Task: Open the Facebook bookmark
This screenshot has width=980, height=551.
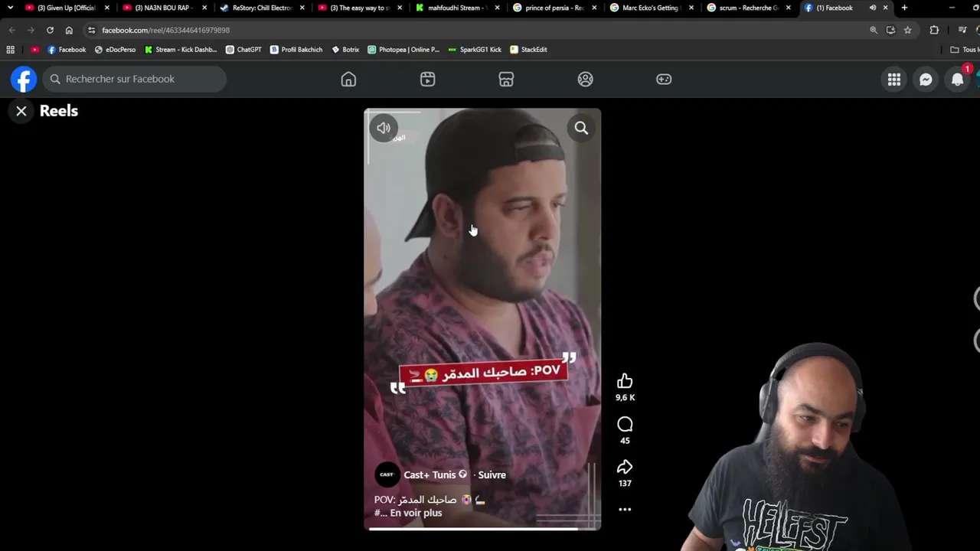Action: pyautogui.click(x=67, y=50)
